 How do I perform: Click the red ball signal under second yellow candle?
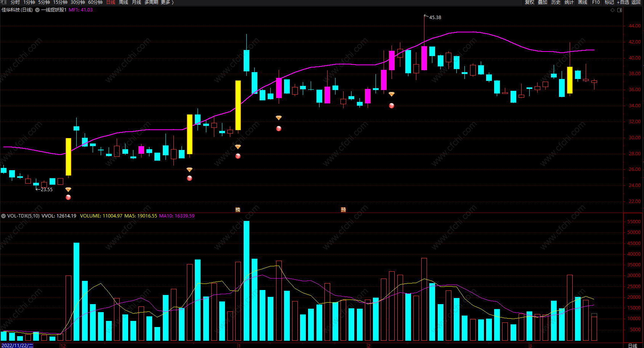(x=190, y=178)
